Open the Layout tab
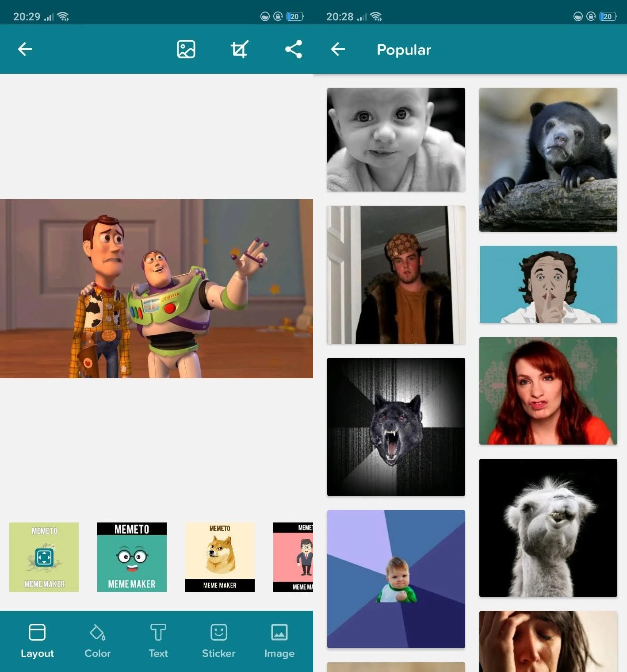 pos(37,641)
